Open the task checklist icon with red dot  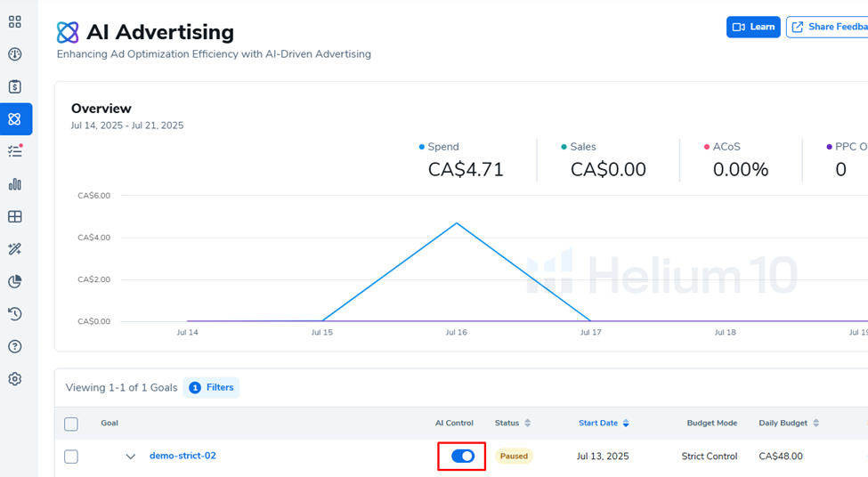point(14,151)
